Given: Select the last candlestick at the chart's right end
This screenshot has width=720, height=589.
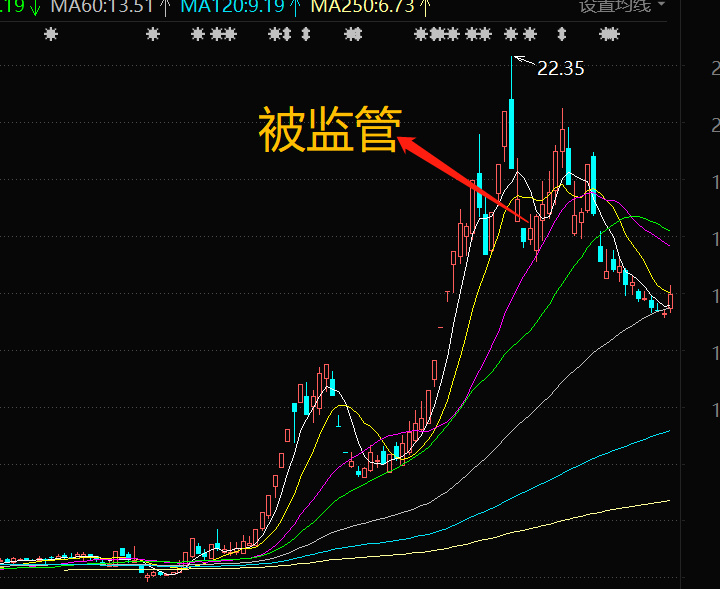Looking at the screenshot, I should coord(670,301).
